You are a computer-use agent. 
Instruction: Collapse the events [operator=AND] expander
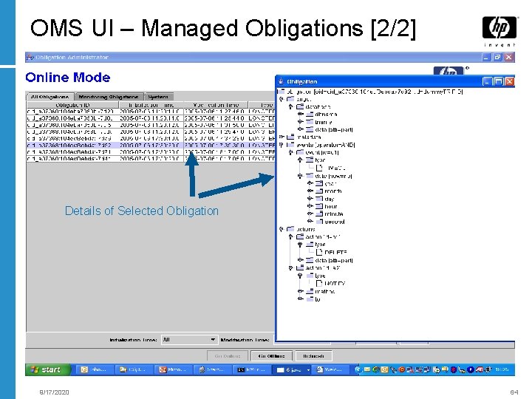[281, 145]
